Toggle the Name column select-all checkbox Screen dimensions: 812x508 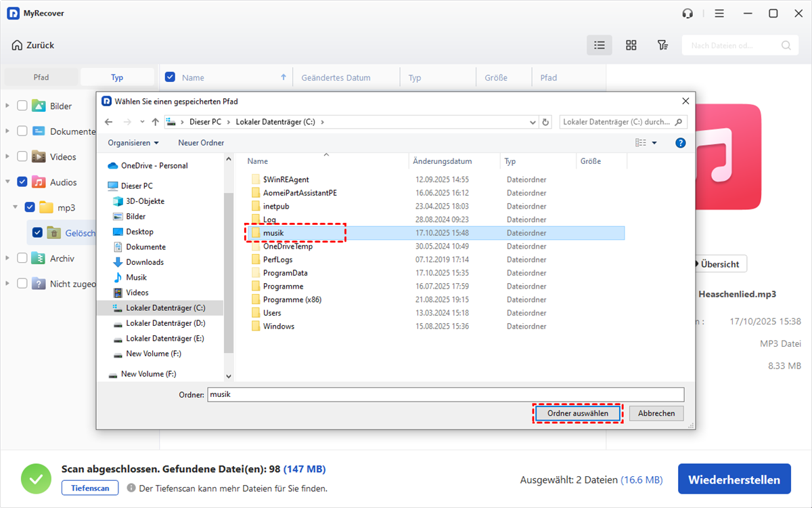tap(171, 78)
